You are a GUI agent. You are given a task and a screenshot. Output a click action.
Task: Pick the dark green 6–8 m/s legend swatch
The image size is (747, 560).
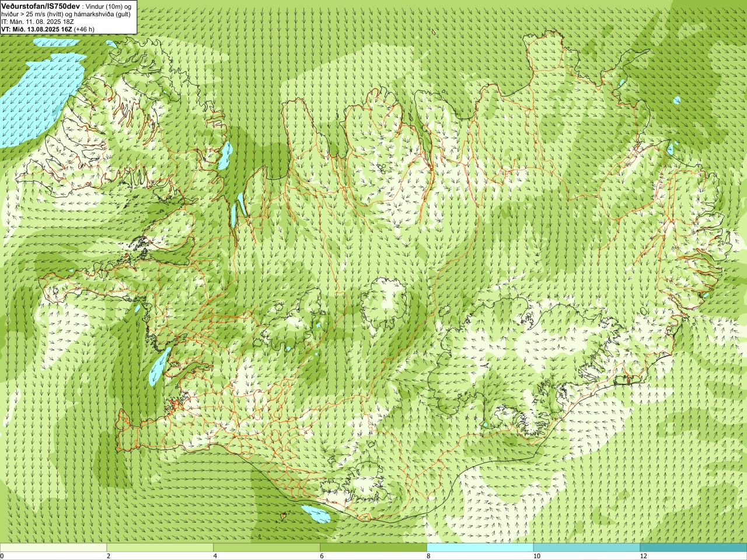(373, 548)
